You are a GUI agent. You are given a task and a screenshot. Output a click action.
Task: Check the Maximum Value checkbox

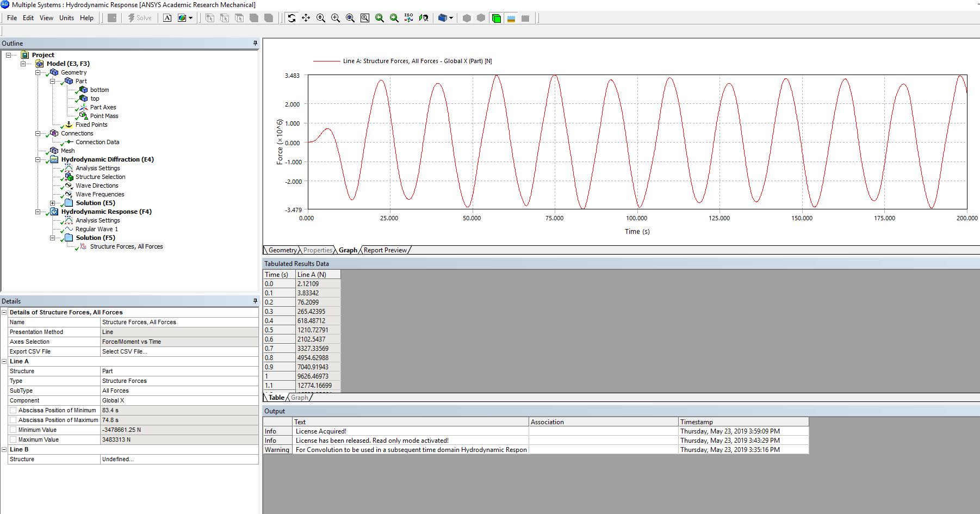[14, 439]
